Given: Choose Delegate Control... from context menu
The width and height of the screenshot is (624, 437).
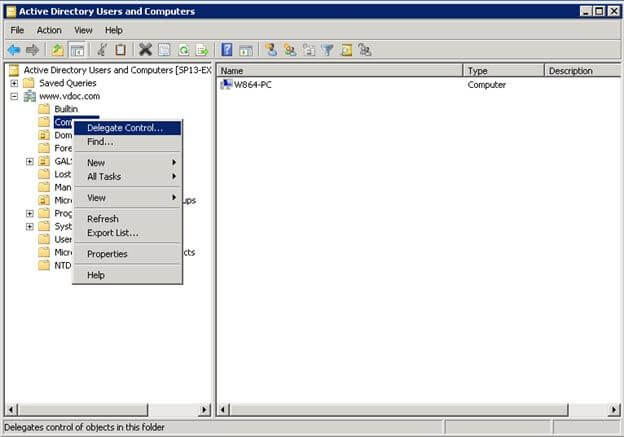Looking at the screenshot, I should 127,128.
